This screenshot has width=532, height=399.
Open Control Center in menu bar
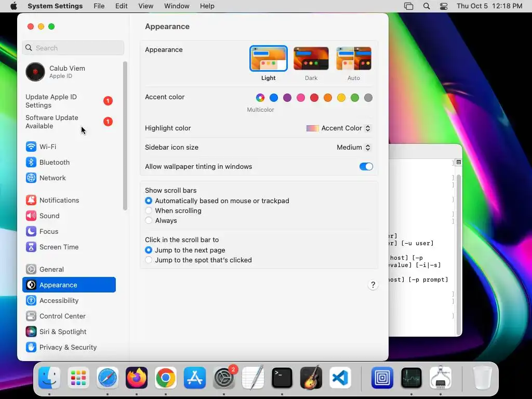click(444, 6)
